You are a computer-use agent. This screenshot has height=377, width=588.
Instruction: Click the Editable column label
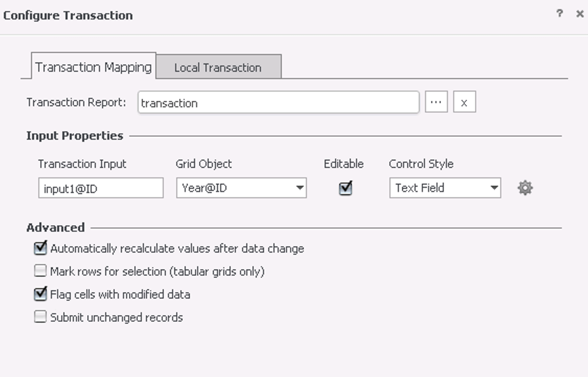coord(344,164)
